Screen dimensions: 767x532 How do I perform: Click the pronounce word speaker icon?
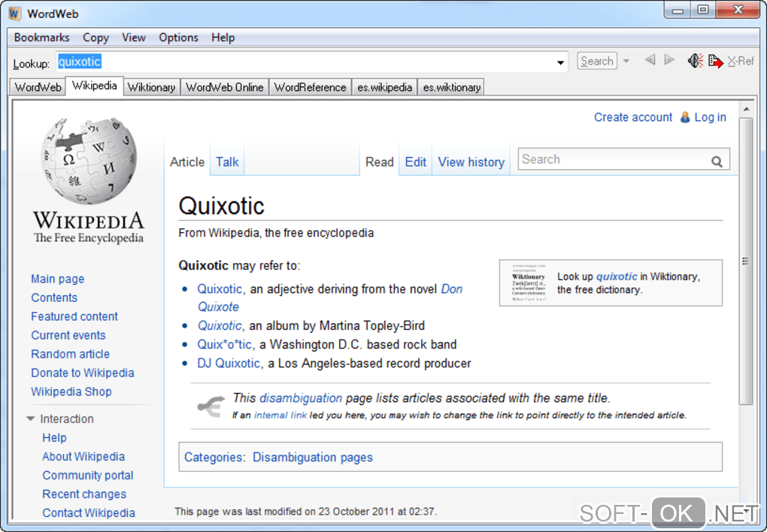pyautogui.click(x=695, y=61)
